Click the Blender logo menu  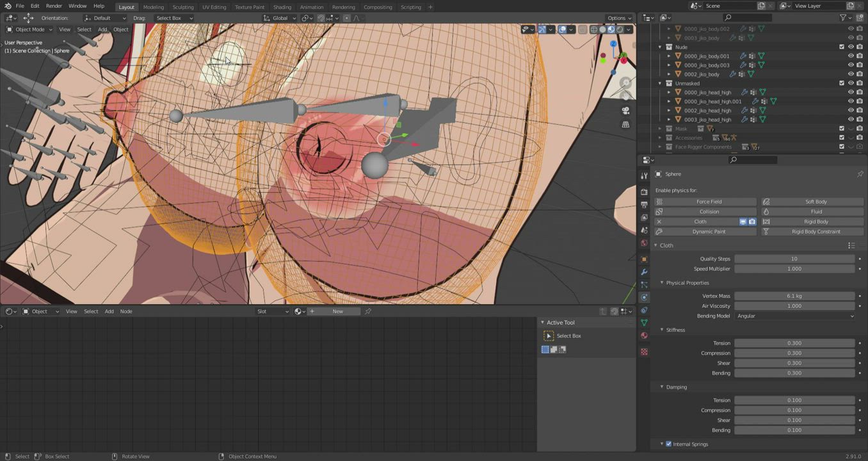(x=8, y=6)
